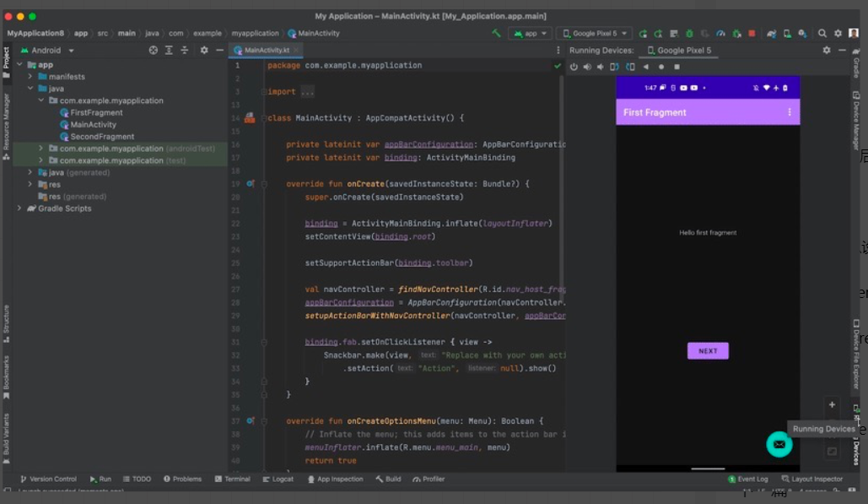Open the Terminal tool window

[x=233, y=479]
